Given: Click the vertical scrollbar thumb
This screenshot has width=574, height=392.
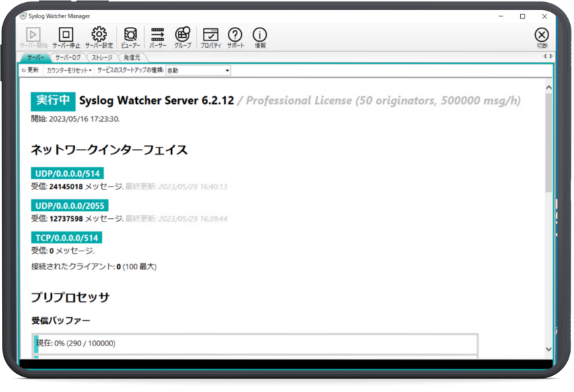Looking at the screenshot, I should (548, 143).
